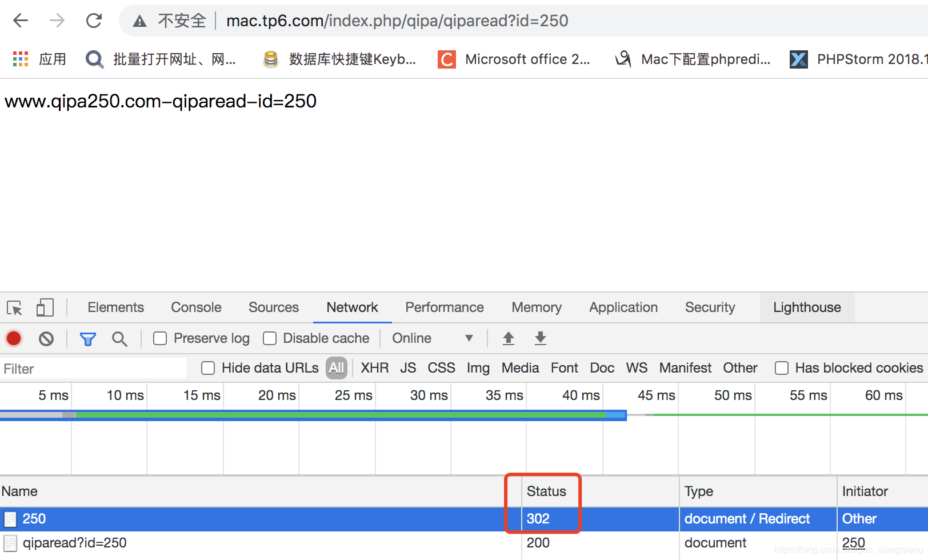Click the 250 initiator link
928x560 pixels.
pyautogui.click(x=853, y=543)
